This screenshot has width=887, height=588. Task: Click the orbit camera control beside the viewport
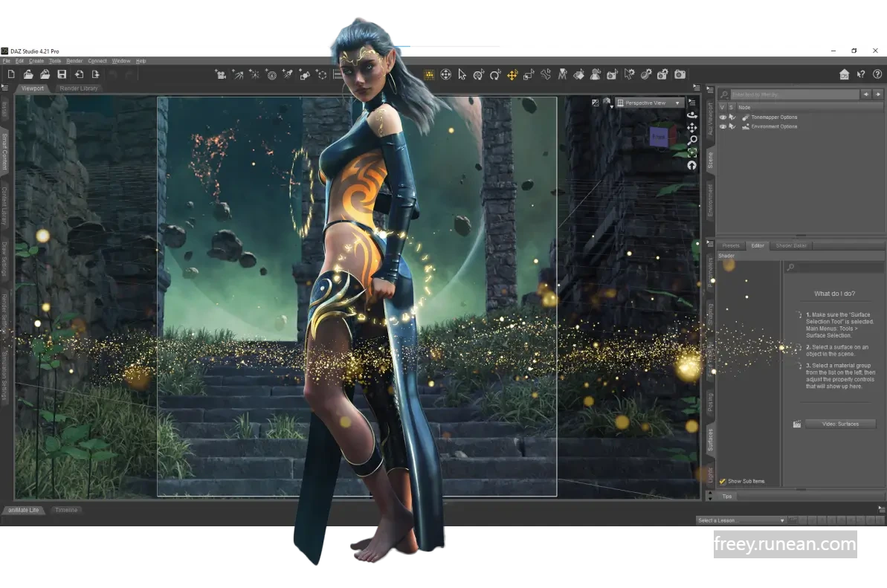[x=691, y=115]
